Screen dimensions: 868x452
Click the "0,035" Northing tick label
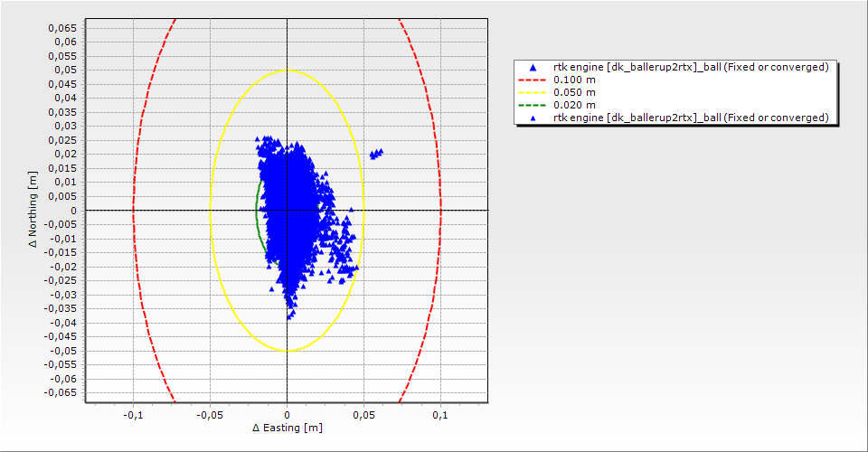62,112
